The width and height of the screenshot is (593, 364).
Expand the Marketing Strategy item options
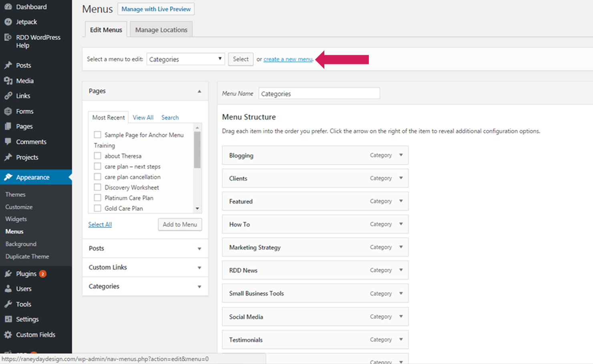coord(401,247)
